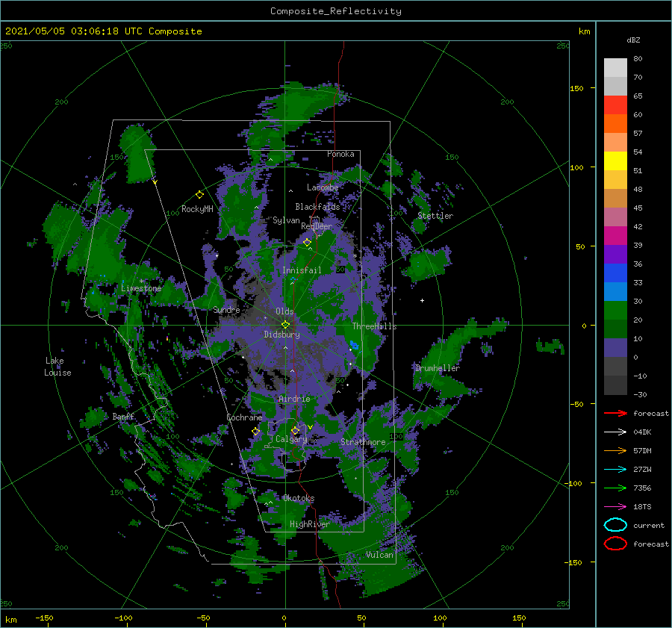Select the blue 33-36 dBZ swatch

(615, 273)
